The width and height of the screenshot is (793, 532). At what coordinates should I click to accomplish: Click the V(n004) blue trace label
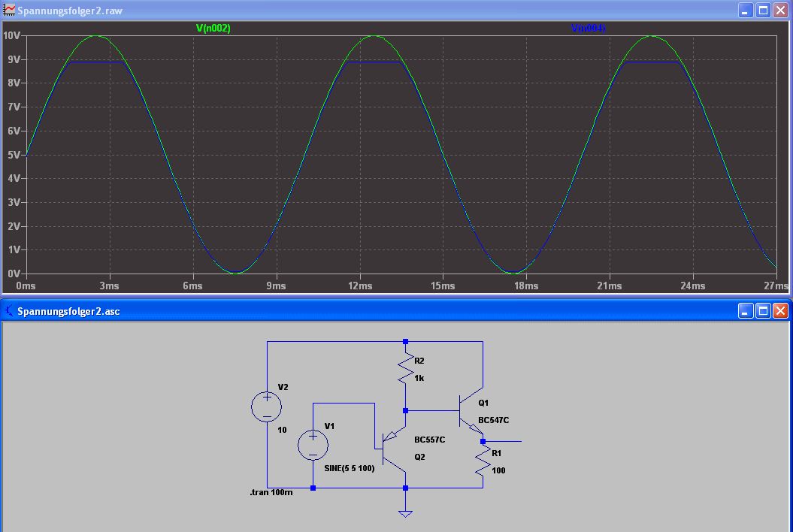click(589, 28)
